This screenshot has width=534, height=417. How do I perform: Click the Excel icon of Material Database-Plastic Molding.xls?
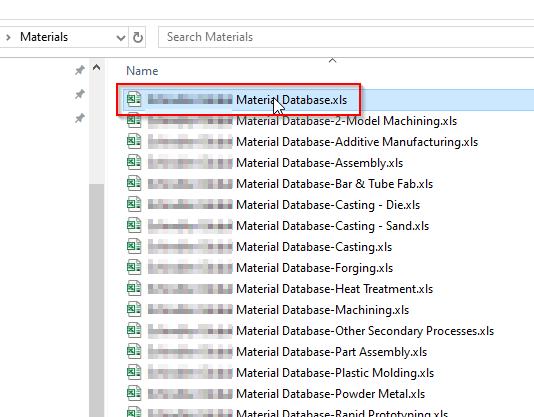point(134,372)
